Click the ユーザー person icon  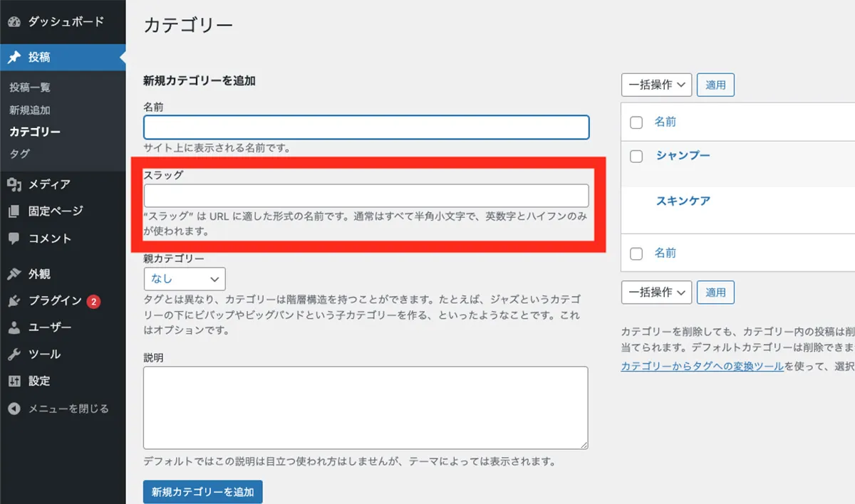coord(14,327)
